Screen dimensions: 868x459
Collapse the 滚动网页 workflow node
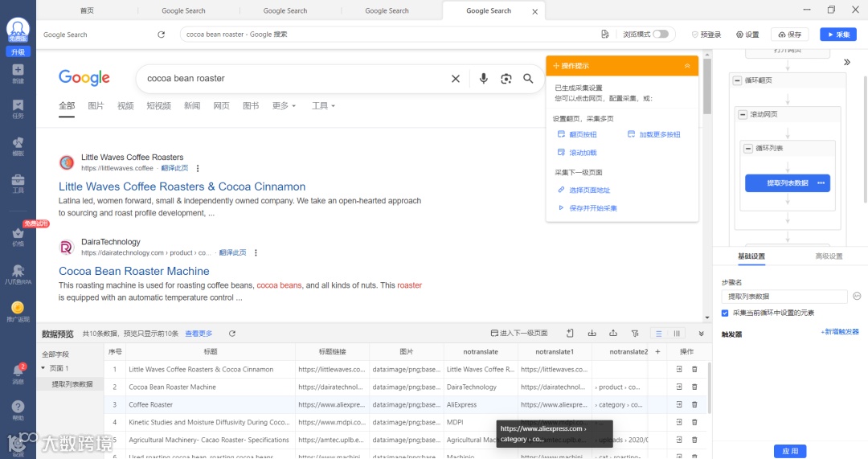(x=743, y=115)
